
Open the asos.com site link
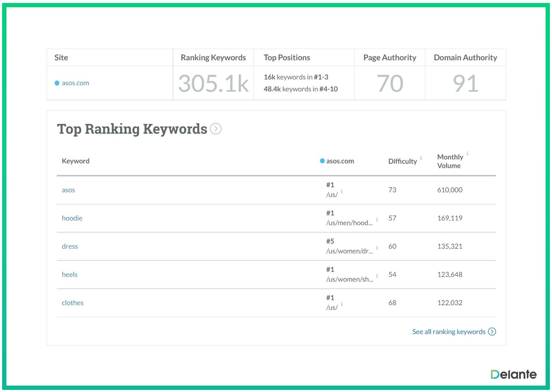coord(75,83)
